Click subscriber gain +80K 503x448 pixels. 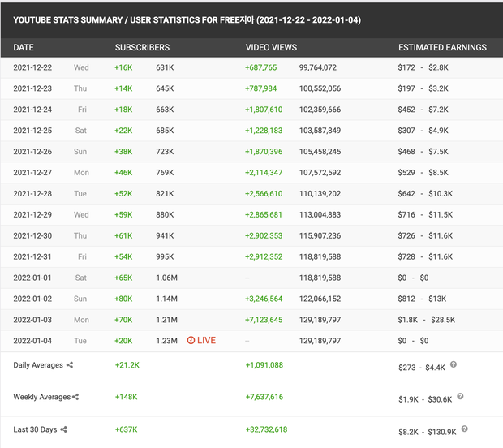pyautogui.click(x=123, y=299)
